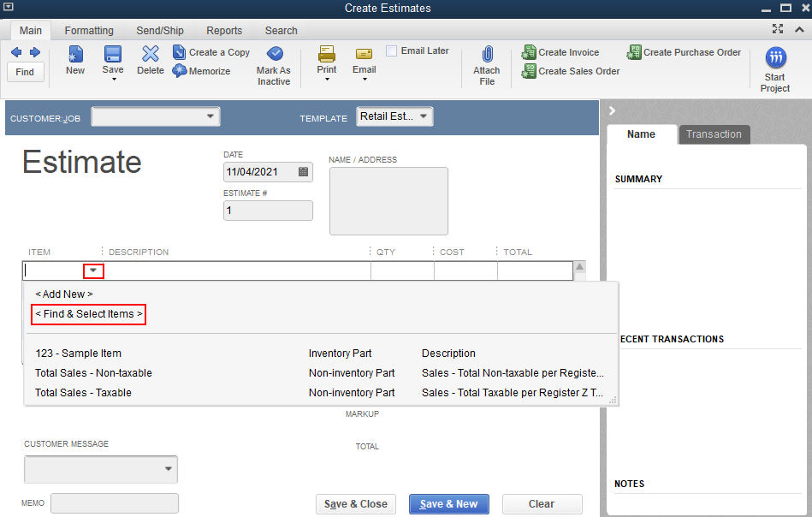Viewport: 812px width, 517px height.
Task: Open the date calendar picker icon
Action: point(304,171)
